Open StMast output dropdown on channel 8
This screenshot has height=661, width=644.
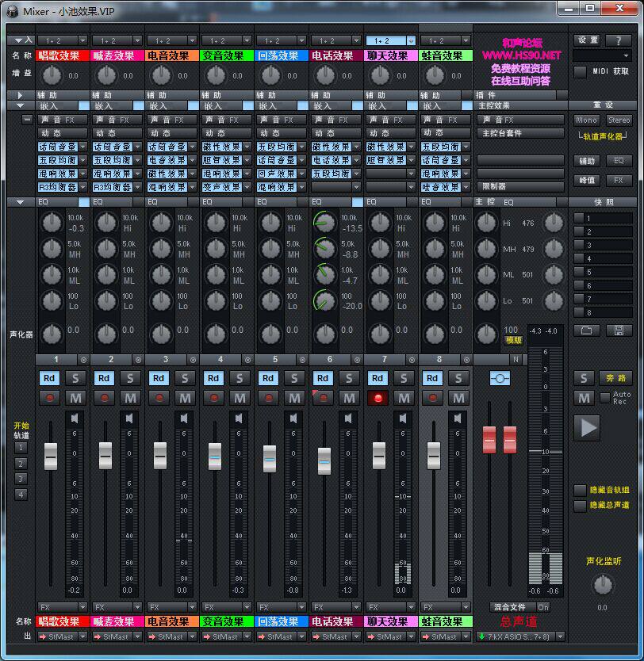click(x=466, y=636)
